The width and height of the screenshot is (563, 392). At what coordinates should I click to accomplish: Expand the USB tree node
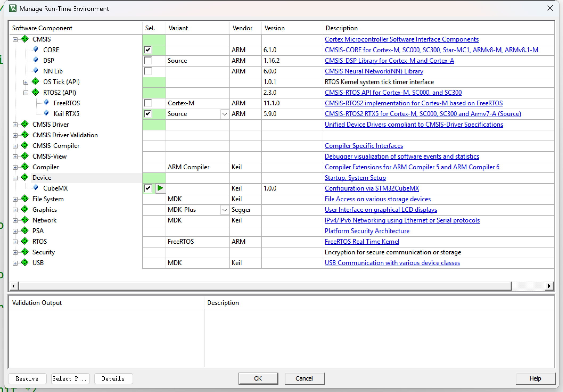[x=15, y=263]
